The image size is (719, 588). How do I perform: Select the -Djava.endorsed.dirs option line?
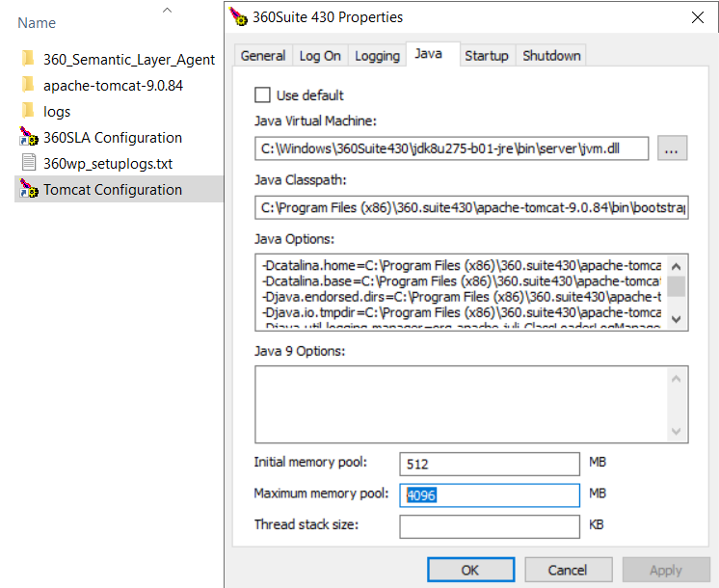[462, 297]
